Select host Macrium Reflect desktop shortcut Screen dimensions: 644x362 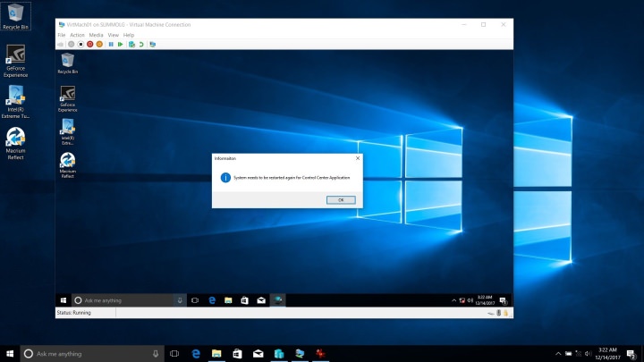(x=15, y=143)
